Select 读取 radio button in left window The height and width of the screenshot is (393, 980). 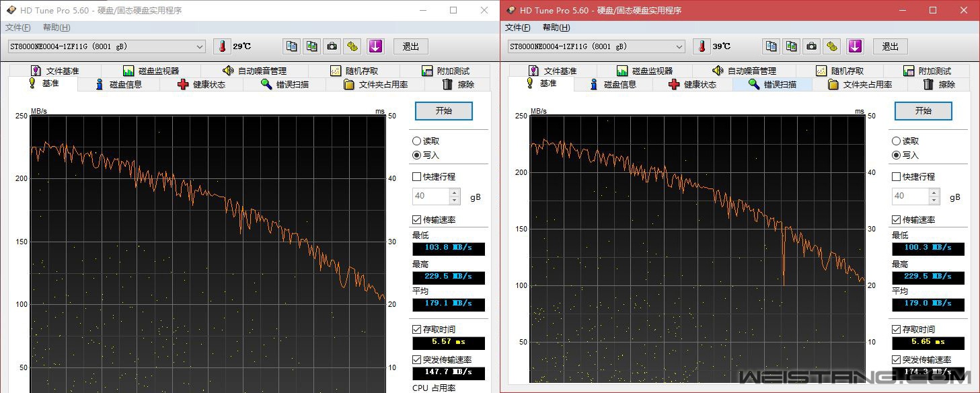426,141
